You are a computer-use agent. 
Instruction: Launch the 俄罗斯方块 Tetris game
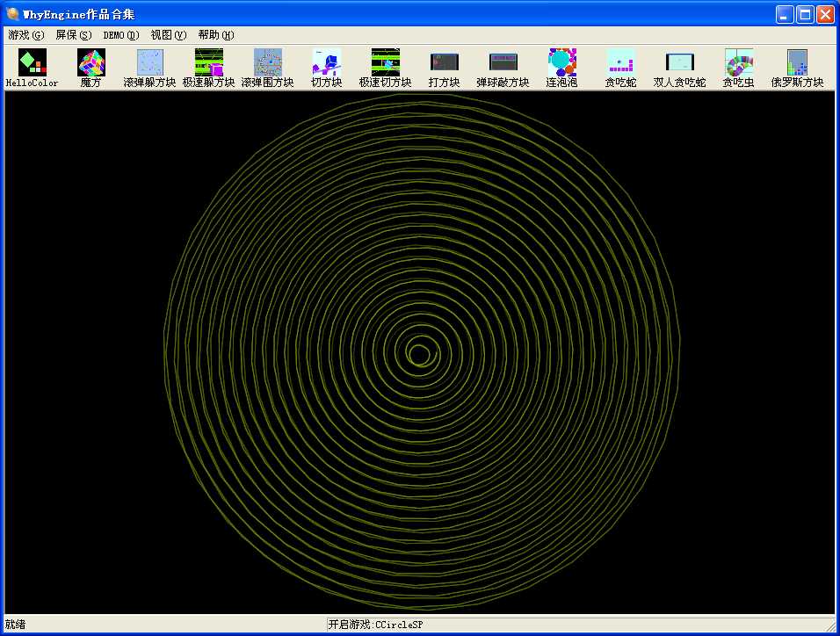pyautogui.click(x=798, y=63)
